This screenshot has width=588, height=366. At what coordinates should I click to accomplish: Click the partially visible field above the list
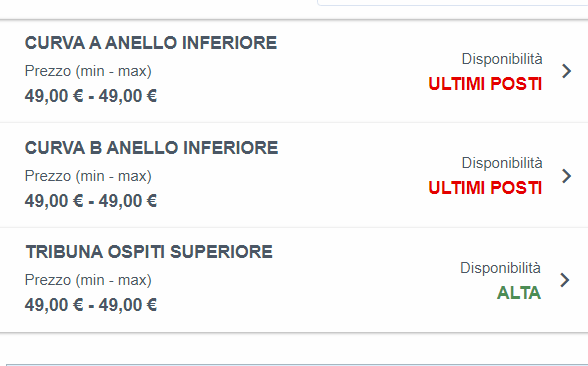[x=453, y=3]
